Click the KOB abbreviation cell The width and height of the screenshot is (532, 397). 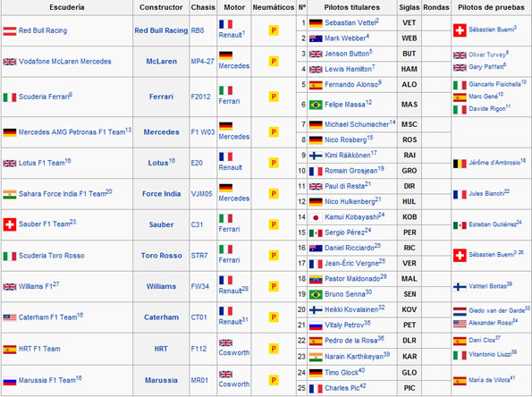(410, 217)
